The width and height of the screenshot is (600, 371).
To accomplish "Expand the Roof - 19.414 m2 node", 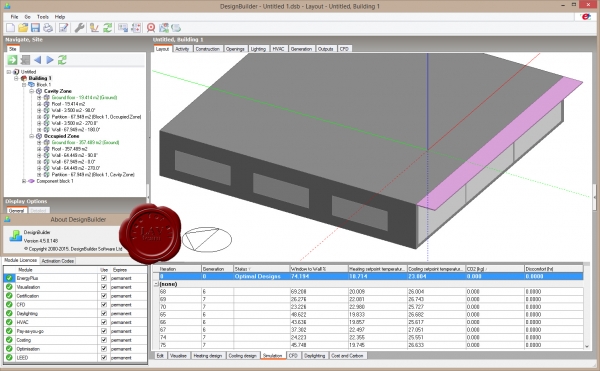I will [x=39, y=104].
